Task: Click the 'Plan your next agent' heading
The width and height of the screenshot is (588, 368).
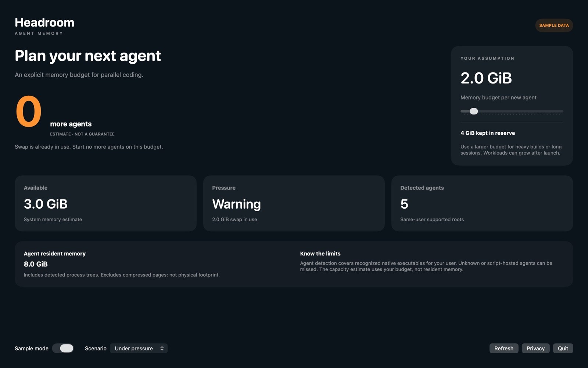Action: pos(88,56)
